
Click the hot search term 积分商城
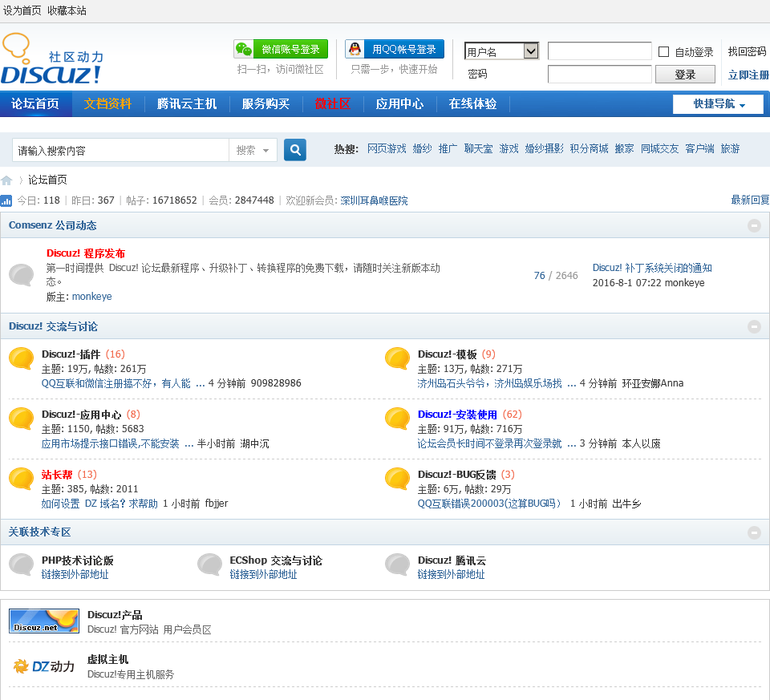tap(590, 148)
